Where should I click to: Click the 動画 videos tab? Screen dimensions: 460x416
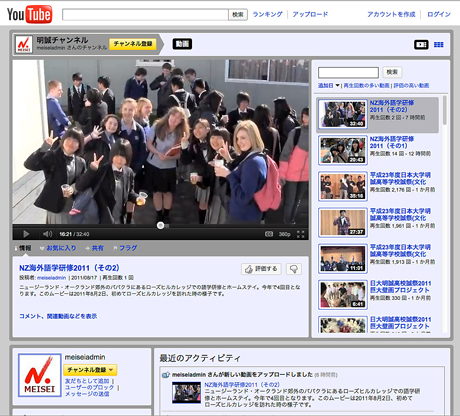pyautogui.click(x=182, y=44)
